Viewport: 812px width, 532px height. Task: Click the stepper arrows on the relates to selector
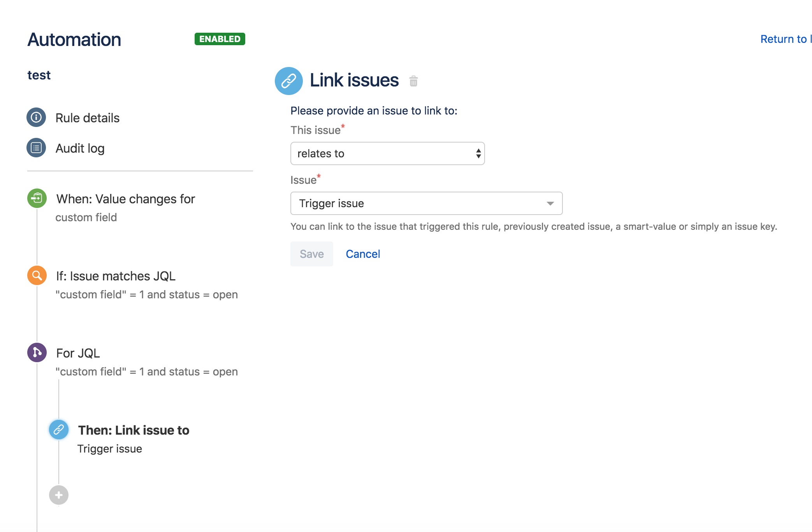pyautogui.click(x=478, y=153)
